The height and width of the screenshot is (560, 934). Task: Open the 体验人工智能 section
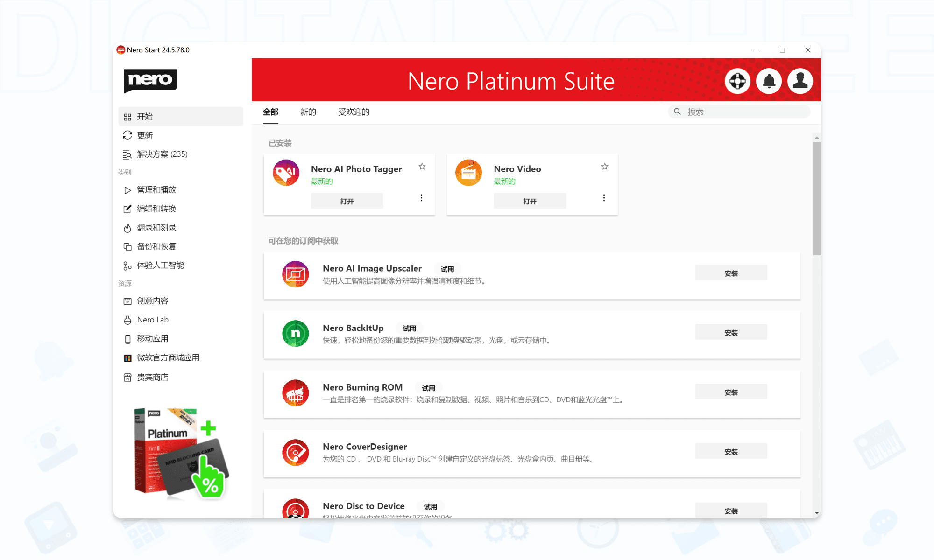click(161, 265)
